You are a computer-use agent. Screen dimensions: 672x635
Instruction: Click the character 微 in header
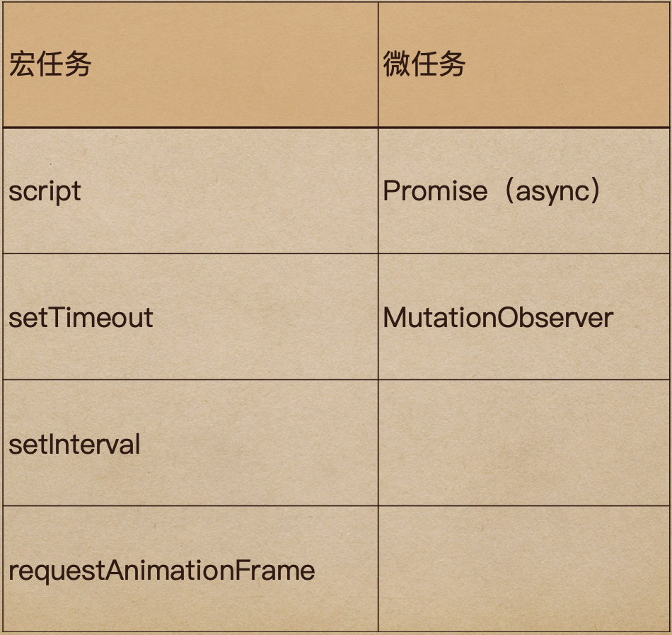396,64
